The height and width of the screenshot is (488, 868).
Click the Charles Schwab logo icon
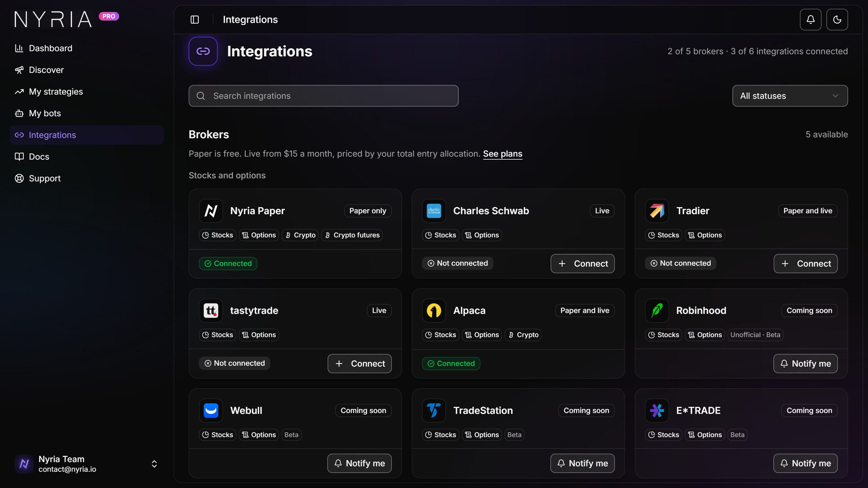pos(434,211)
